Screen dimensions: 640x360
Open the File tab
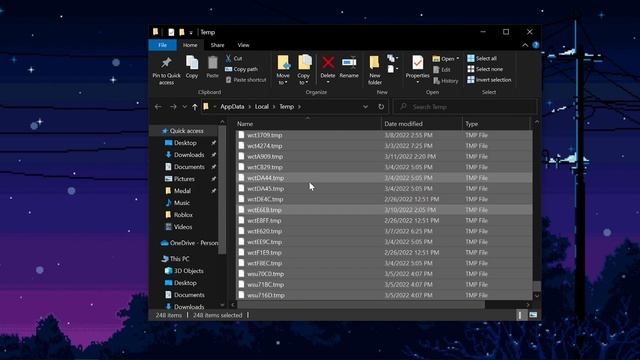pyautogui.click(x=162, y=45)
